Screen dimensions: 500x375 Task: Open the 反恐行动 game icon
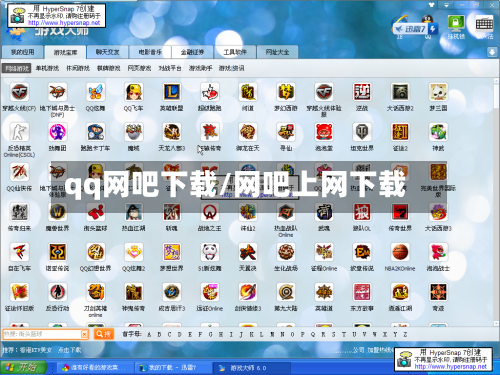57,292
